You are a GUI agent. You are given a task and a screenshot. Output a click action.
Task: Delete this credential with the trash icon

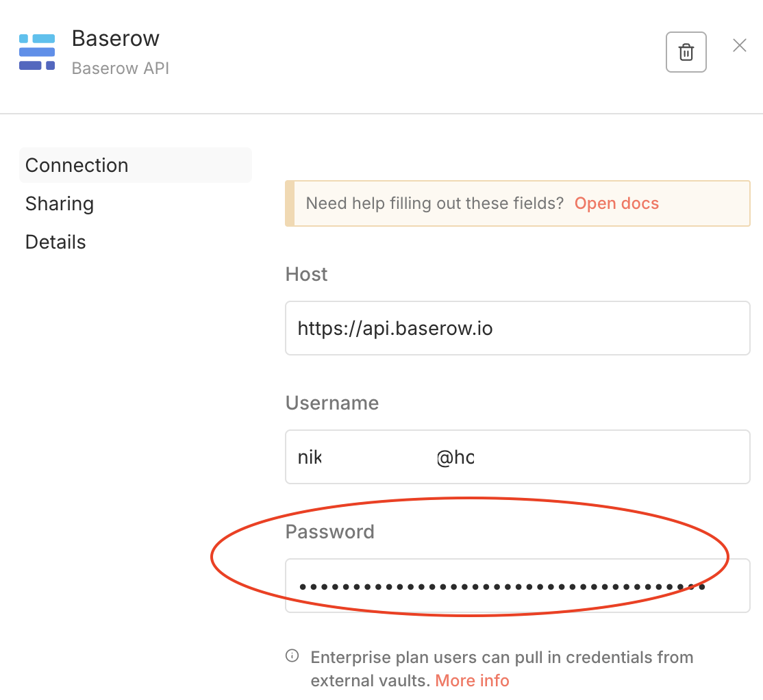[x=686, y=52]
